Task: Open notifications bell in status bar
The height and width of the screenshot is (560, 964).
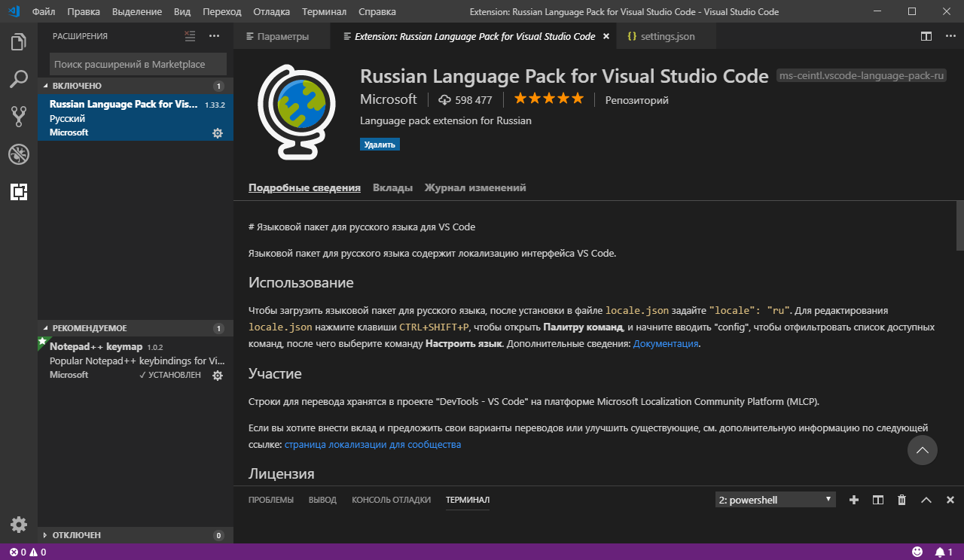Action: tap(944, 552)
